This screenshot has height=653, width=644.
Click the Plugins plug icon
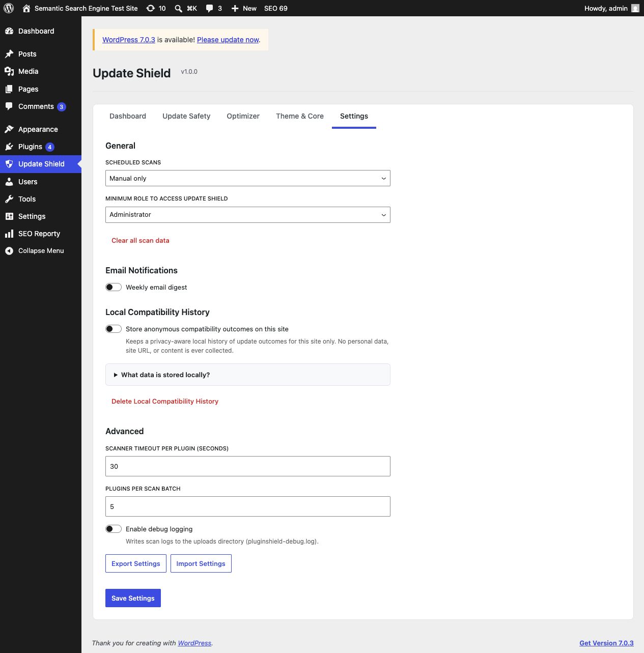(x=9, y=147)
